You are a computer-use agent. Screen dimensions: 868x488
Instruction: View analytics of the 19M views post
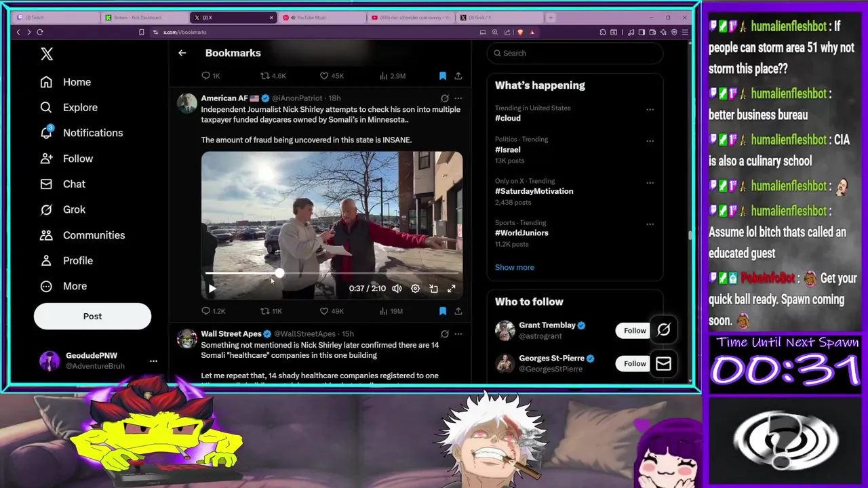(391, 311)
